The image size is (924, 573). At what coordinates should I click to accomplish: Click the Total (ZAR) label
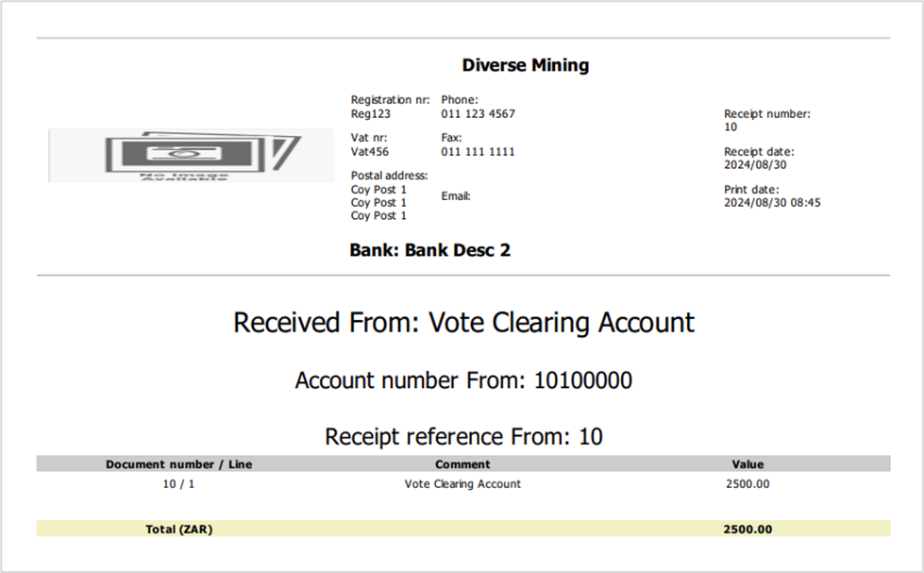click(x=178, y=530)
